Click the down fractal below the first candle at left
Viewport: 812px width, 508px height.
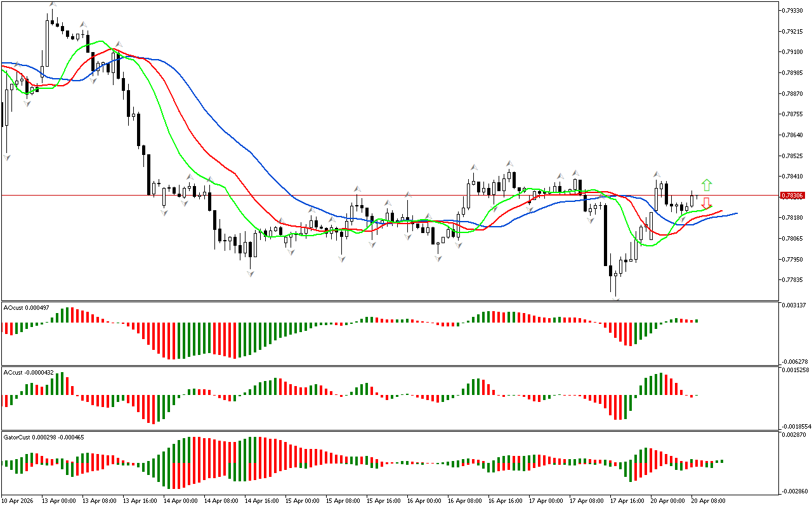[8, 156]
